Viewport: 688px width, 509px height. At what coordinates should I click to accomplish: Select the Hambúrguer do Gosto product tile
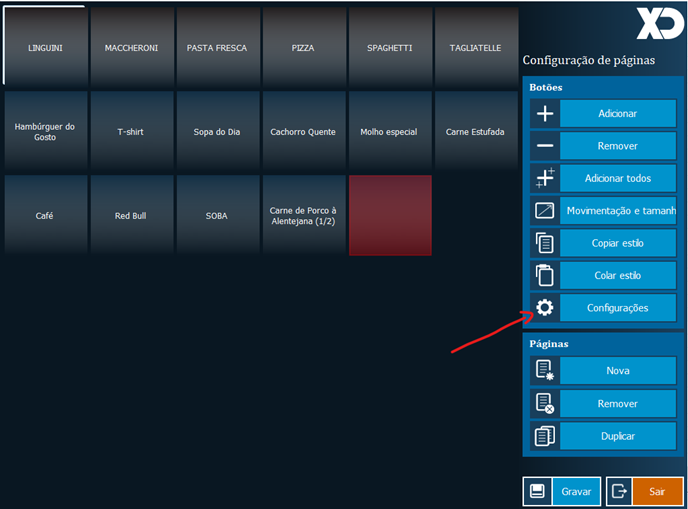click(45, 132)
